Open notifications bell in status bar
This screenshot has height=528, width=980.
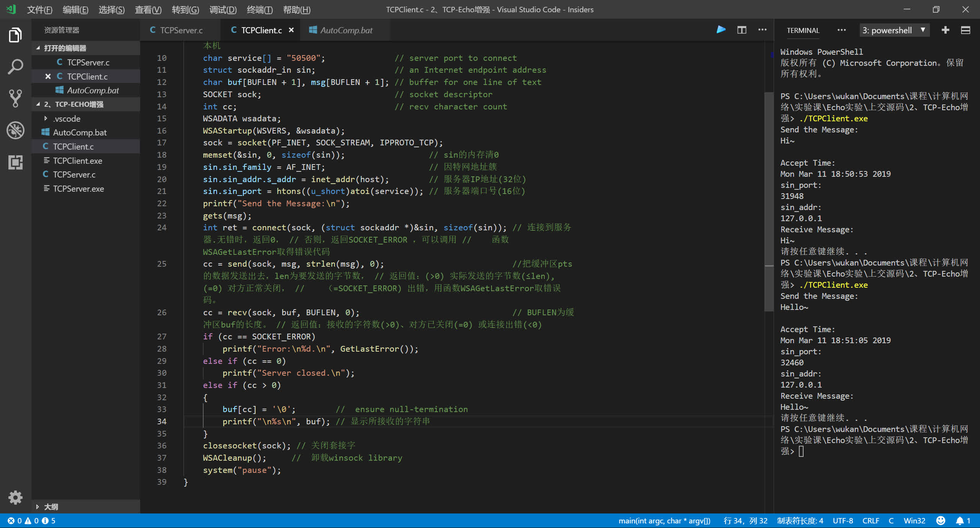click(960, 521)
